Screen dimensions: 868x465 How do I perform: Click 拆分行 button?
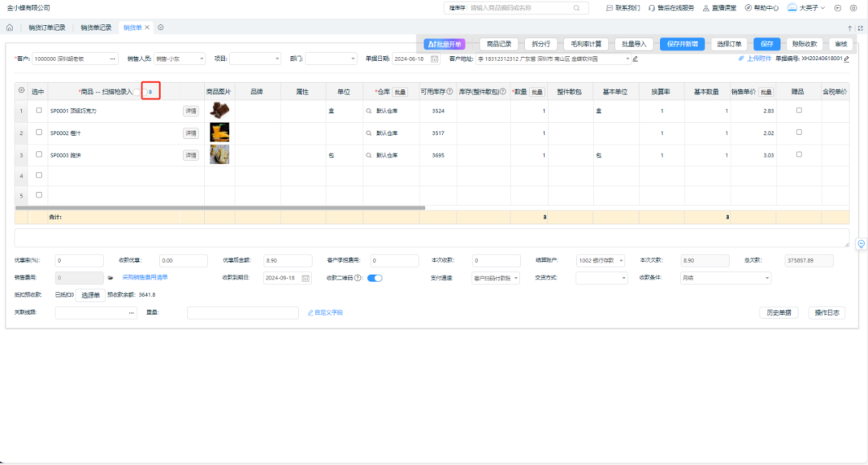541,44
